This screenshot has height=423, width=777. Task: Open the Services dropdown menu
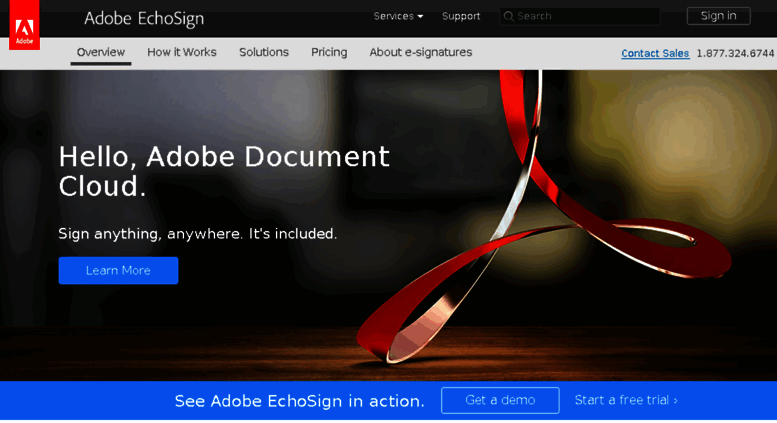[398, 16]
